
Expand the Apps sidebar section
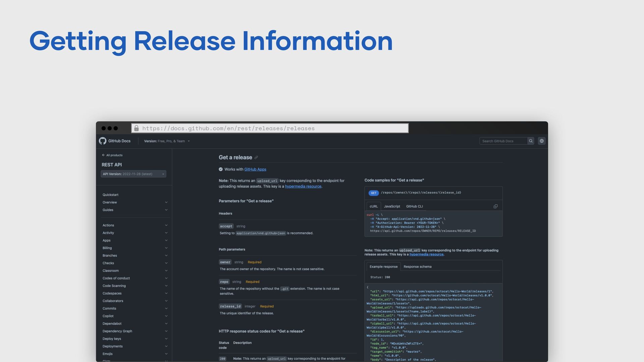tap(135, 240)
